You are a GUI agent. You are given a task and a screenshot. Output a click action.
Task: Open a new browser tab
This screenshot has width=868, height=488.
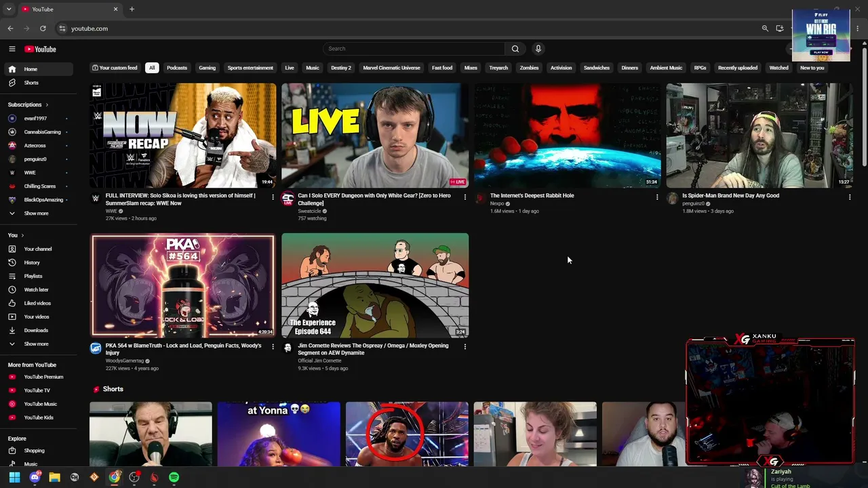coord(132,9)
